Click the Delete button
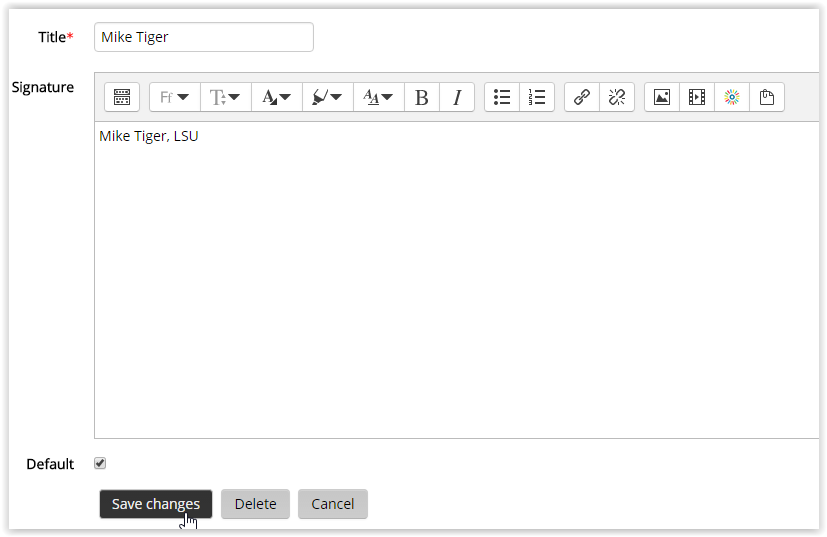 [x=255, y=504]
